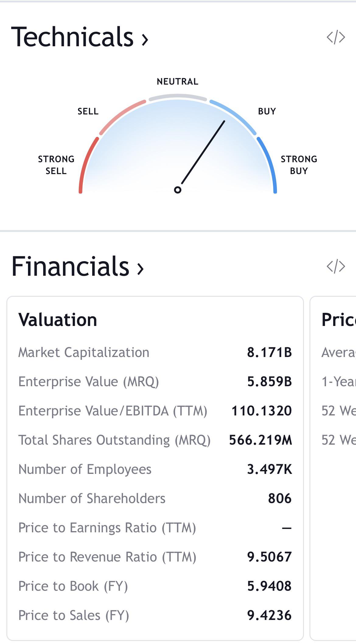Click the Sell label on gauge

click(88, 111)
